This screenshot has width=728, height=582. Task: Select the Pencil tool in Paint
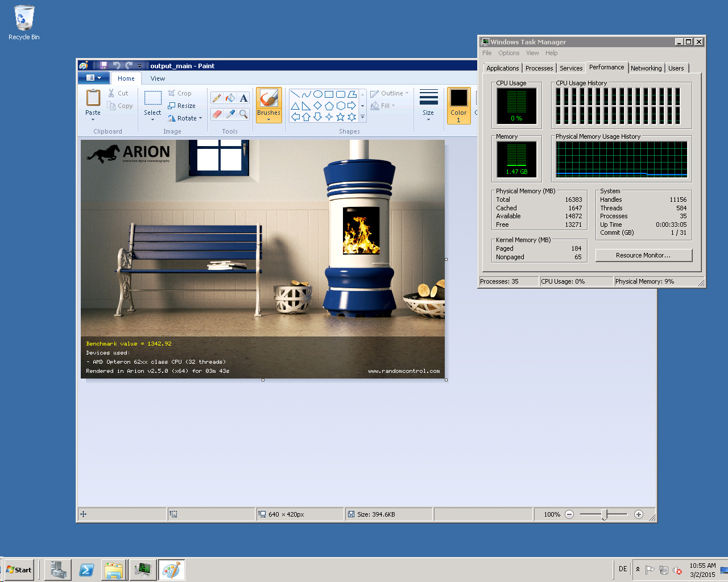click(x=217, y=98)
